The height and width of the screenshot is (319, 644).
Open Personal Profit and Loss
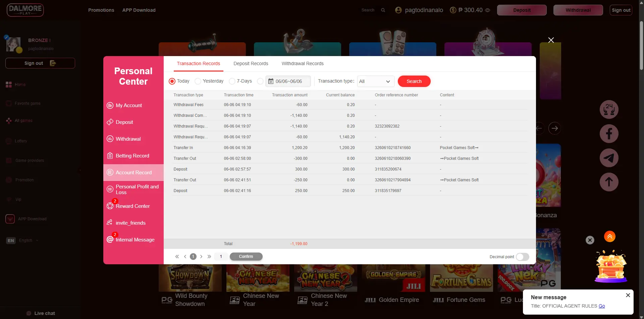click(133, 189)
